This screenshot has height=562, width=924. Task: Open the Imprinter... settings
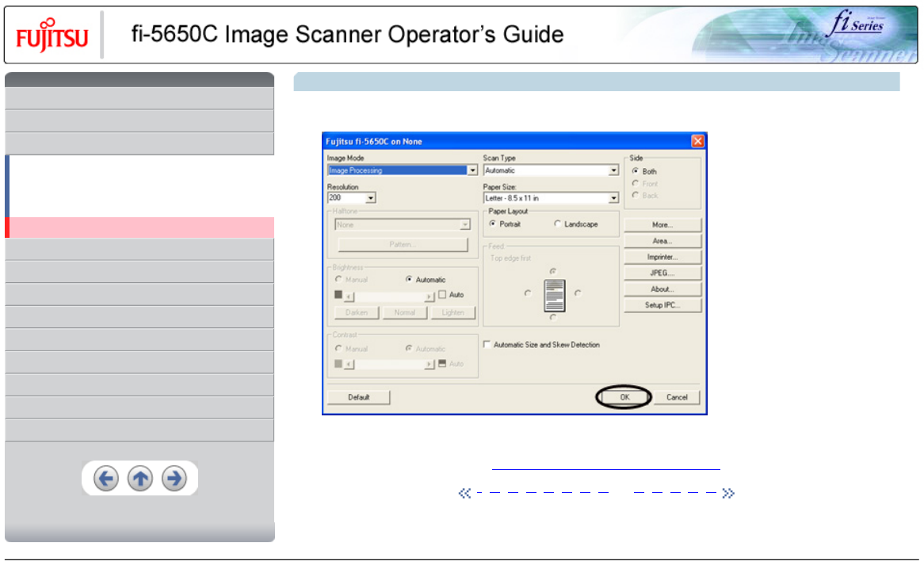[x=662, y=257]
